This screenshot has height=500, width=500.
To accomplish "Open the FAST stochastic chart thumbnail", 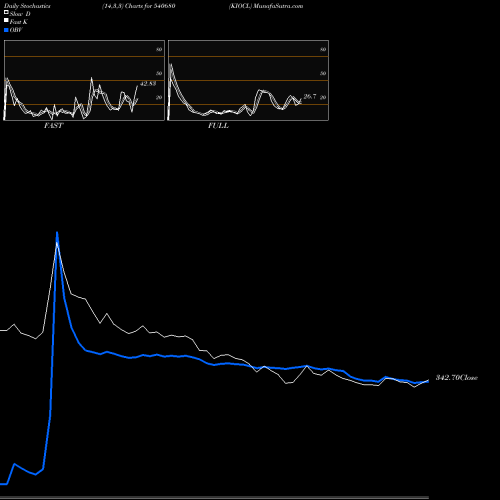I will point(84,80).
